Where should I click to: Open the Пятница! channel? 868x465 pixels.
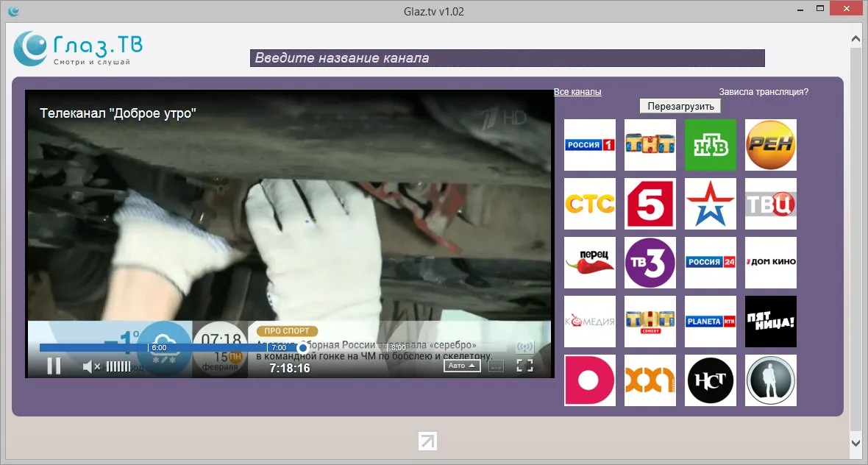tap(771, 322)
